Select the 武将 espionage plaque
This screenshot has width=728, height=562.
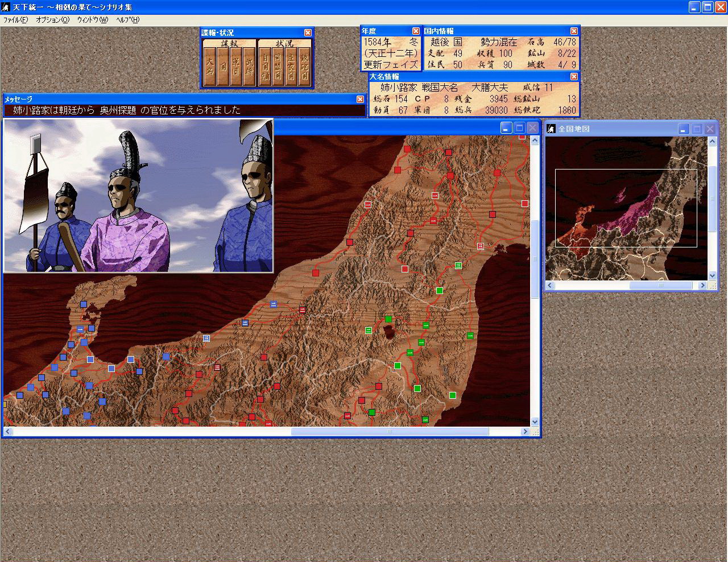[x=249, y=67]
